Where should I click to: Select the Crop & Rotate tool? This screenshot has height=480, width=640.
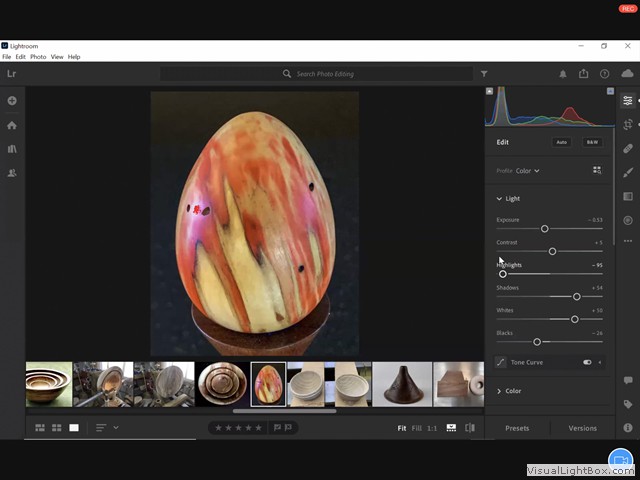tap(627, 124)
